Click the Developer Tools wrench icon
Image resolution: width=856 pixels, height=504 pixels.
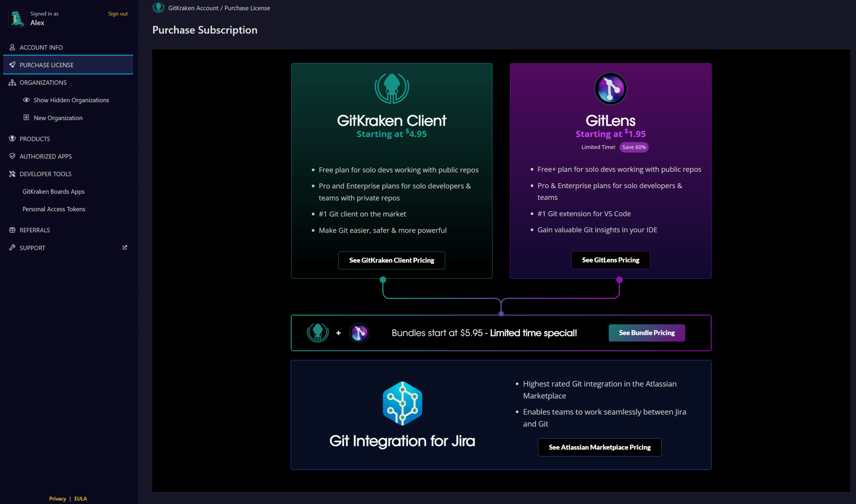pos(12,174)
